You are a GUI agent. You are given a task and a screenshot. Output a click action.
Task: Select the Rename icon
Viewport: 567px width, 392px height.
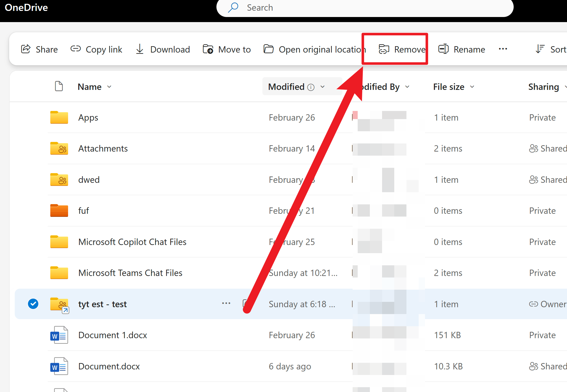443,49
